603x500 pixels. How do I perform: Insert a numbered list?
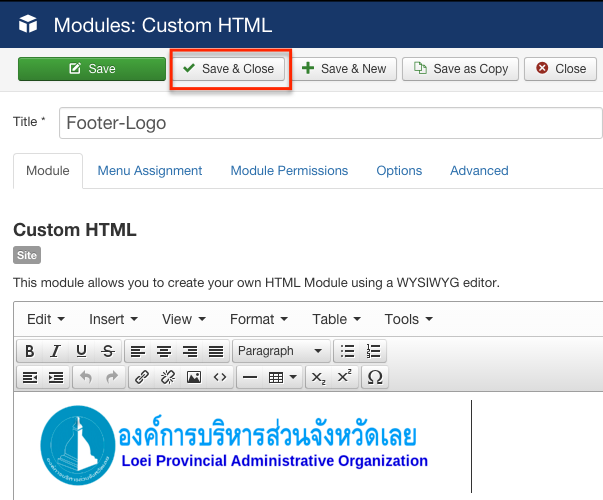373,351
